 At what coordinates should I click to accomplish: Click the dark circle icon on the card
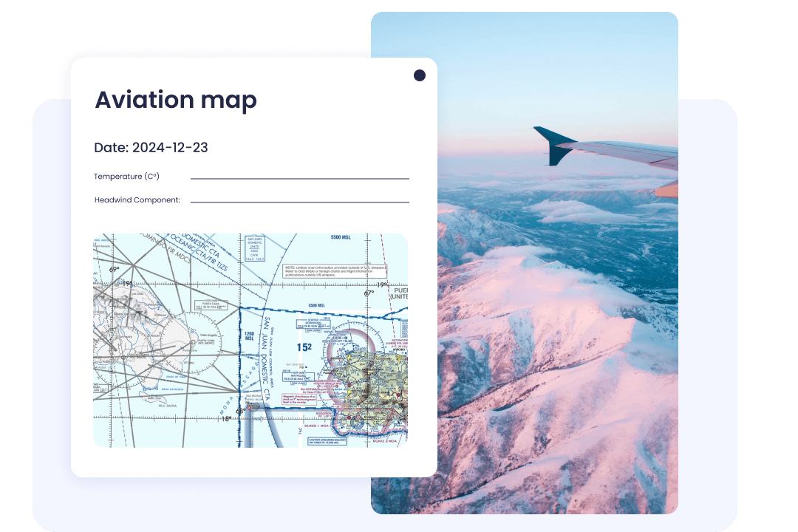[x=420, y=75]
